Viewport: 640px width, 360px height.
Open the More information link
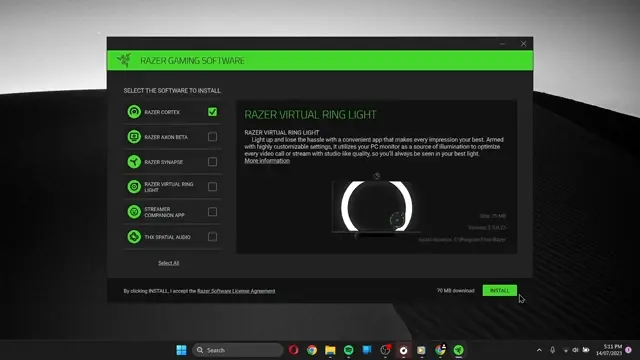(267, 161)
